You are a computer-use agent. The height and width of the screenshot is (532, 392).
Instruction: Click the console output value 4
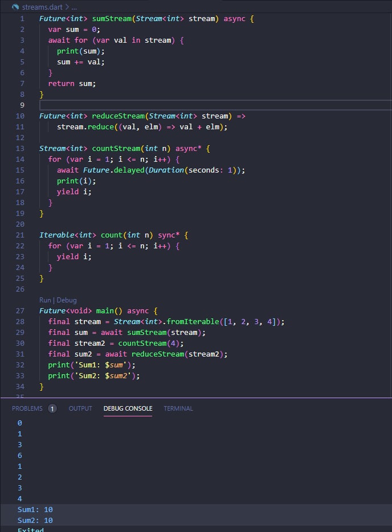pos(20,499)
